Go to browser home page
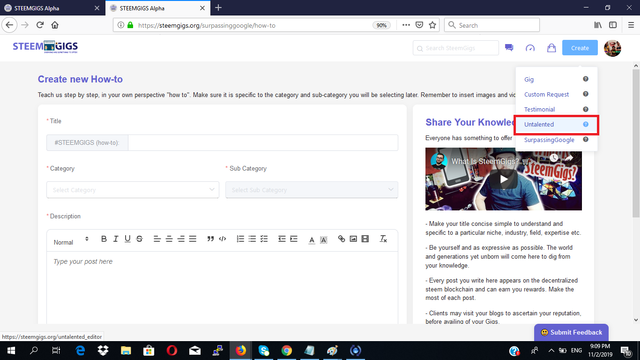 55,25
